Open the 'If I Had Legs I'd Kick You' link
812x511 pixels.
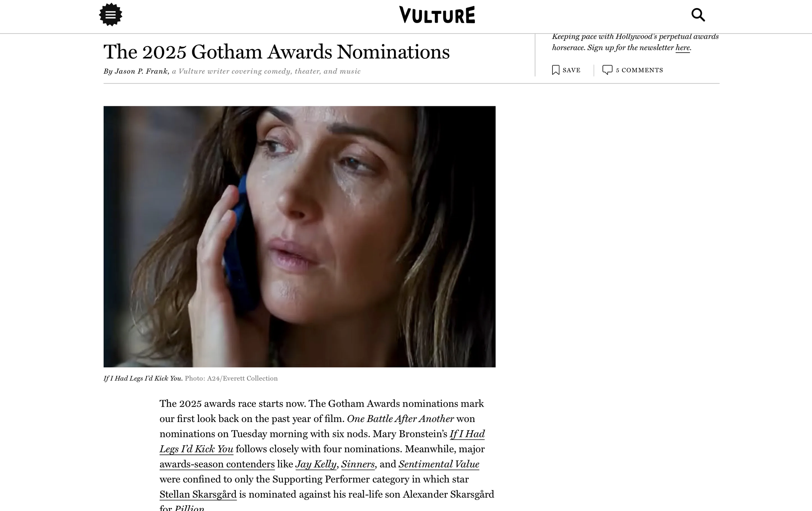click(322, 441)
